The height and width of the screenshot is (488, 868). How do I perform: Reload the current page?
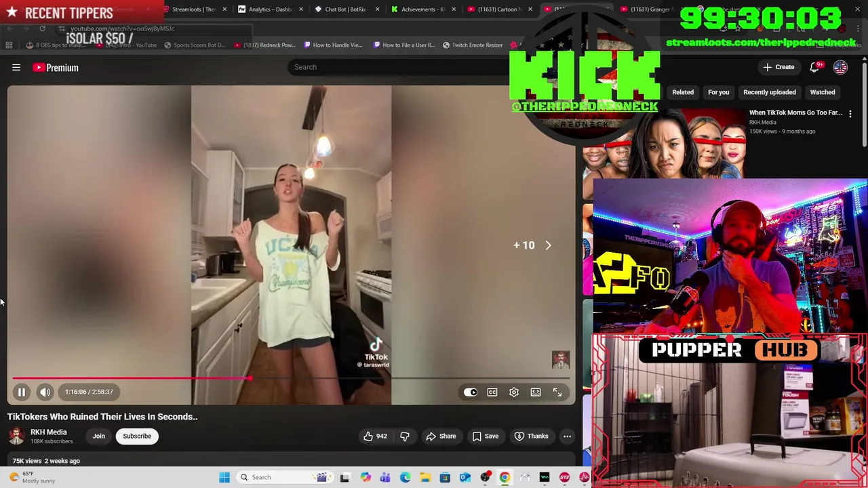click(42, 28)
